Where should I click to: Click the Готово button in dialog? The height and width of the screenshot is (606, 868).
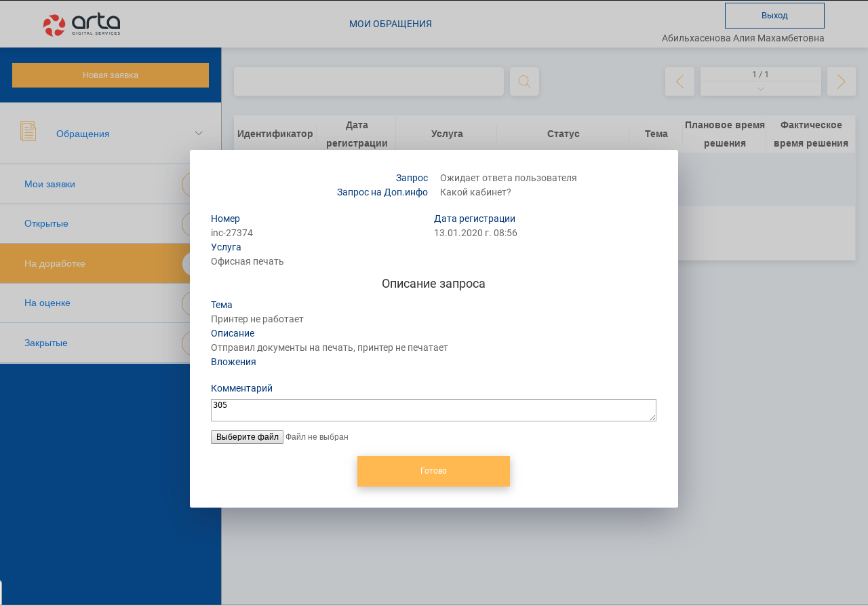433,471
